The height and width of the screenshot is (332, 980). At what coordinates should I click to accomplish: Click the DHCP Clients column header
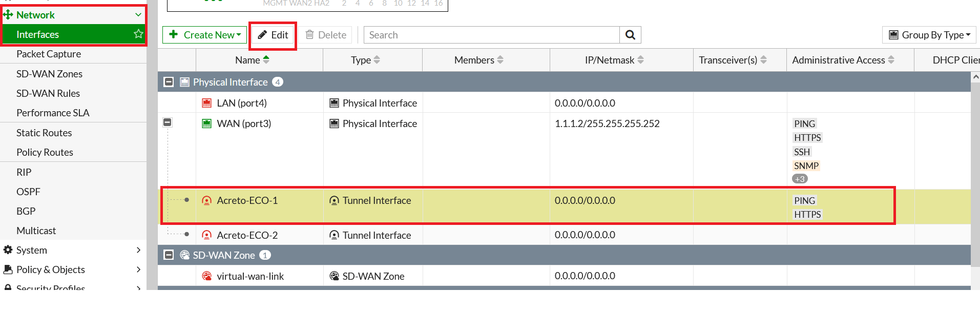(947, 60)
